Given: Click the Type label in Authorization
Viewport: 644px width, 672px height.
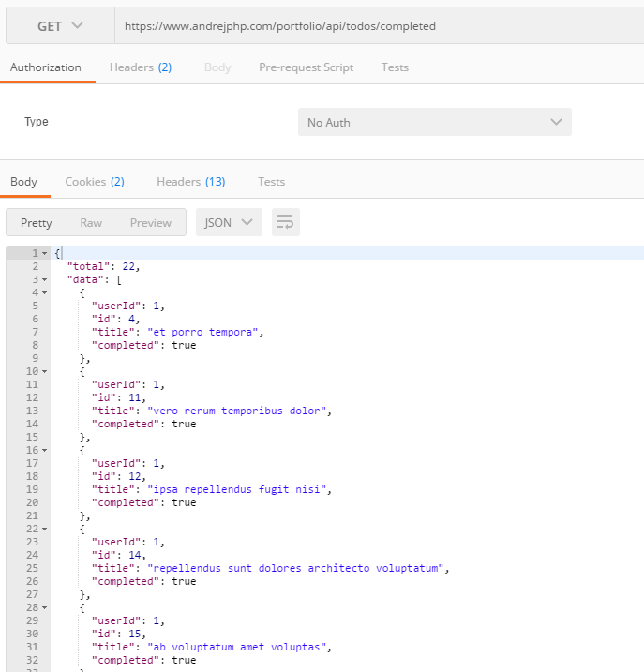Looking at the screenshot, I should coord(37,122).
